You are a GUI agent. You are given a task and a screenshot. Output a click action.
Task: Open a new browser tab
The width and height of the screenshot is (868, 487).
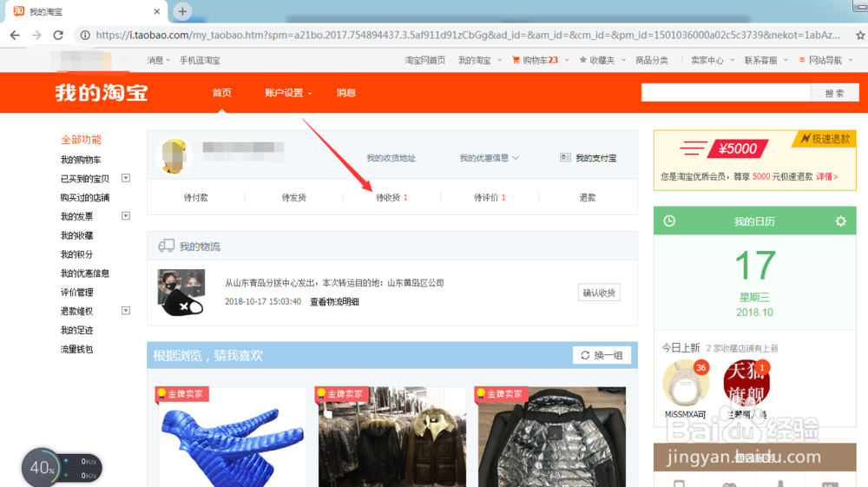182,11
